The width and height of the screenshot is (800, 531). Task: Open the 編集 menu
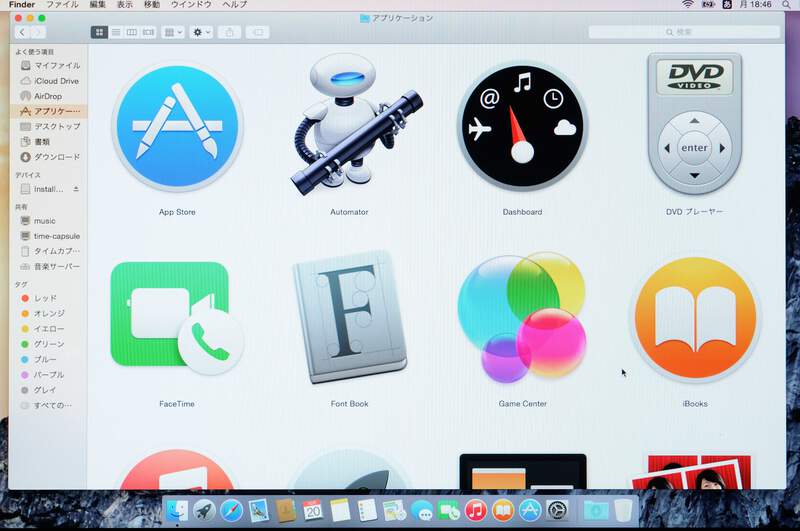97,5
